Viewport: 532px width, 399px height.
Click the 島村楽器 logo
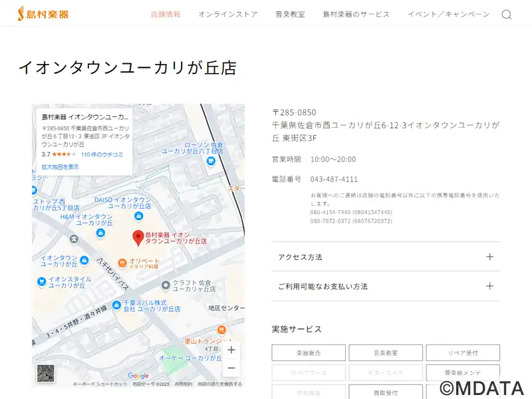click(43, 14)
